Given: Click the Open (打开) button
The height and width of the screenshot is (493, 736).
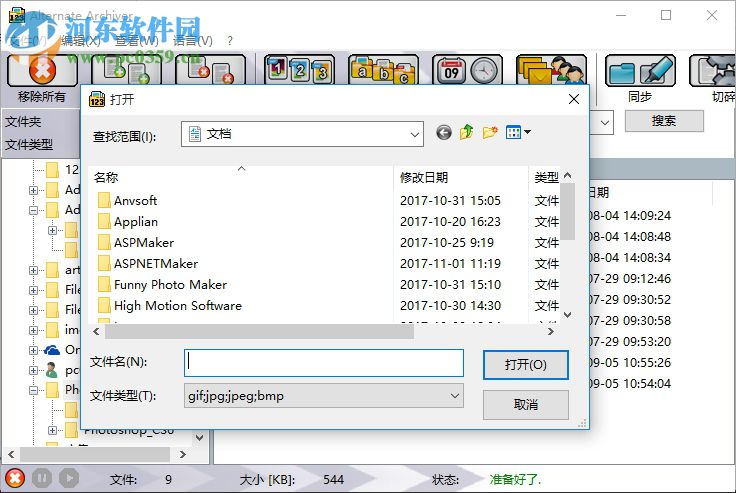Looking at the screenshot, I should (x=526, y=365).
